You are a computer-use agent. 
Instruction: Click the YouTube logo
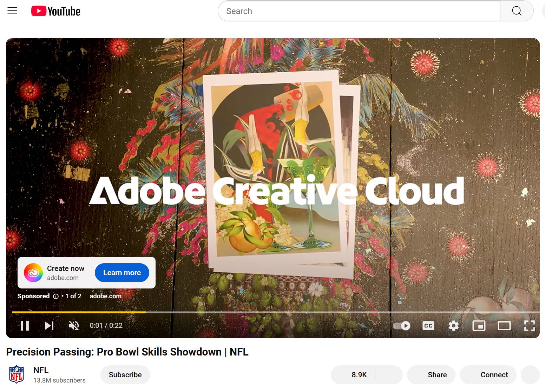point(55,11)
